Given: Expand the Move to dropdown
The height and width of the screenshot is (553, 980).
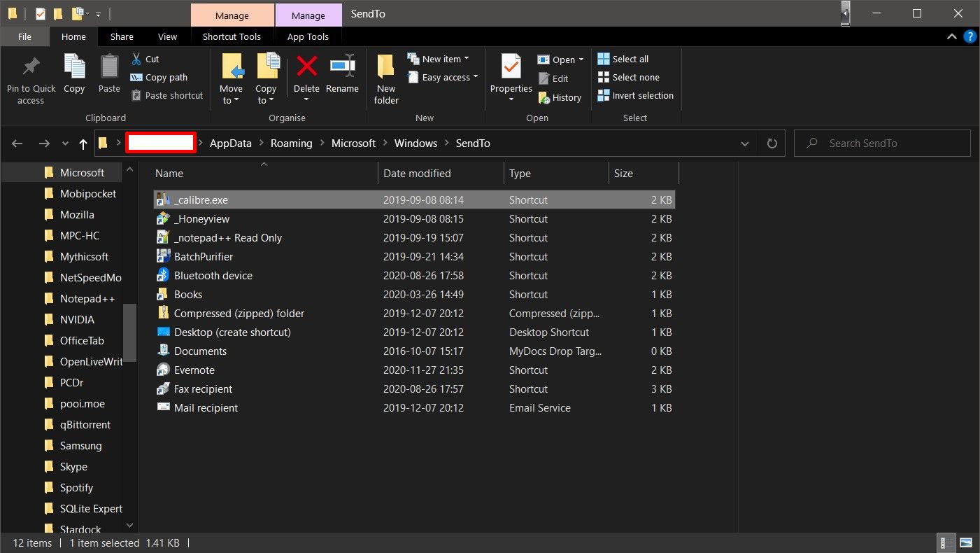Looking at the screenshot, I should 230,100.
